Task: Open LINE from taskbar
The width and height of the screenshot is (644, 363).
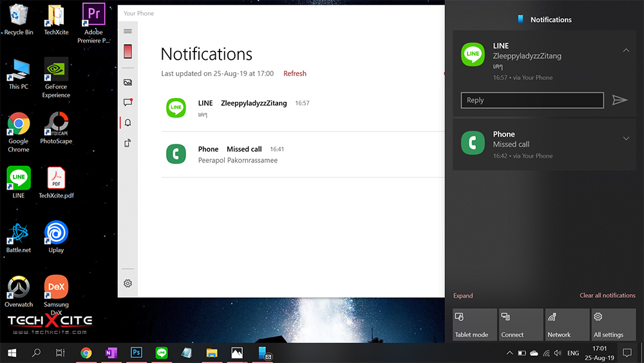Action: [162, 353]
